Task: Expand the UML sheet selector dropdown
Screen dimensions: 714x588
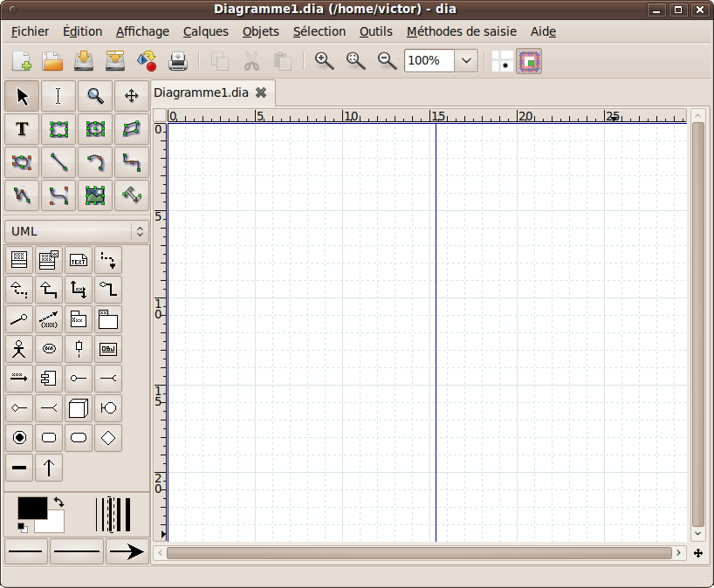Action: pyautogui.click(x=139, y=231)
